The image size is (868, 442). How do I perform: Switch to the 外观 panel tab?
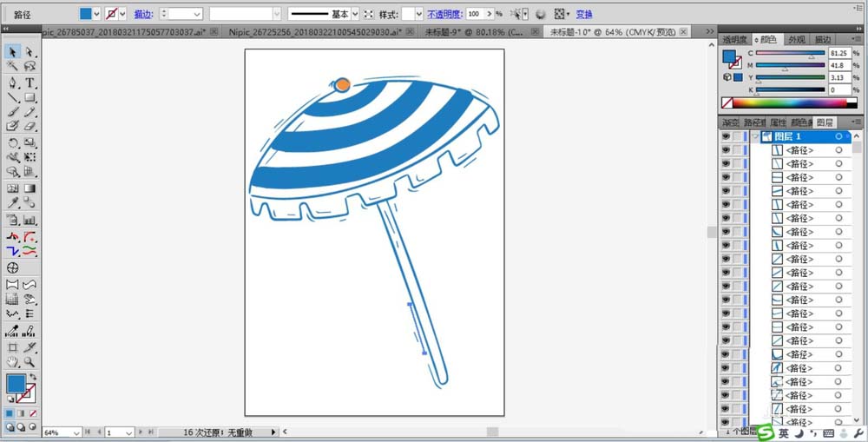797,40
